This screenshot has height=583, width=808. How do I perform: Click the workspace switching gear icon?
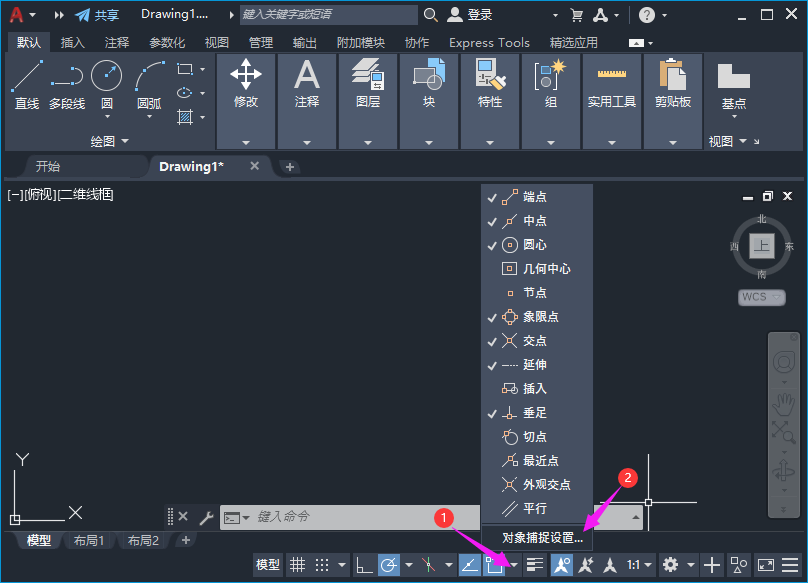[670, 565]
